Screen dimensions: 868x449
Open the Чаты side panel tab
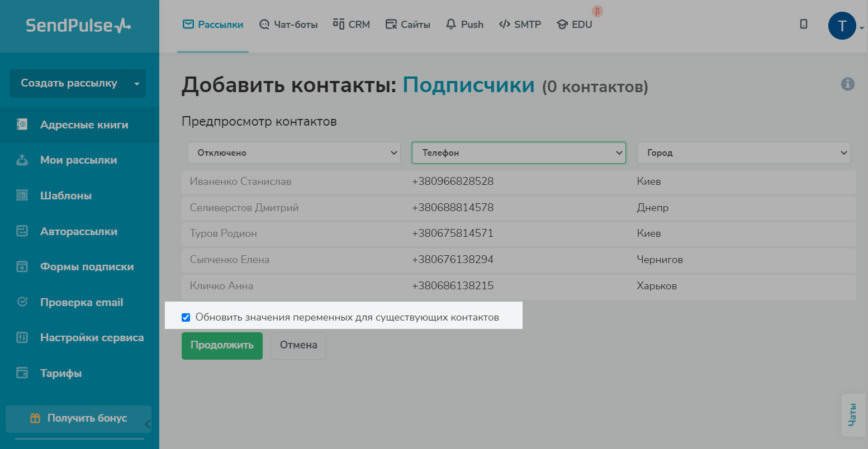pos(852,415)
